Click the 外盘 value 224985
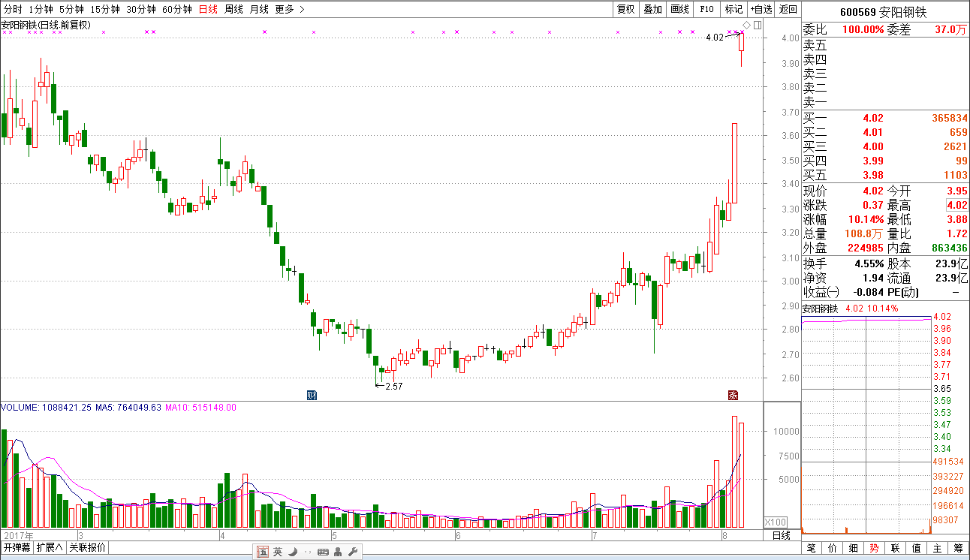970x560 pixels. pyautogui.click(x=866, y=248)
